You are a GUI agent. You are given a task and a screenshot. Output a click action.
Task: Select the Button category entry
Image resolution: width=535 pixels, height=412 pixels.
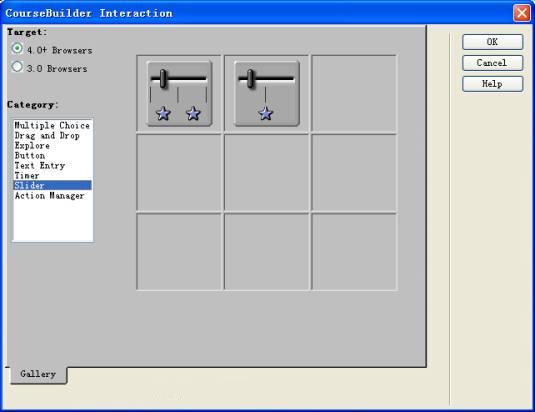tap(30, 156)
